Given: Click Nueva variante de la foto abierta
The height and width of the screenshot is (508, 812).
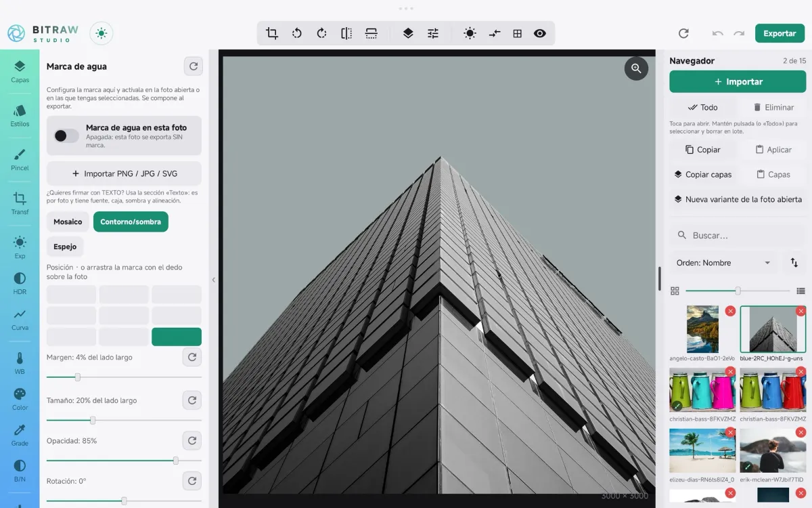Looking at the screenshot, I should (738, 199).
